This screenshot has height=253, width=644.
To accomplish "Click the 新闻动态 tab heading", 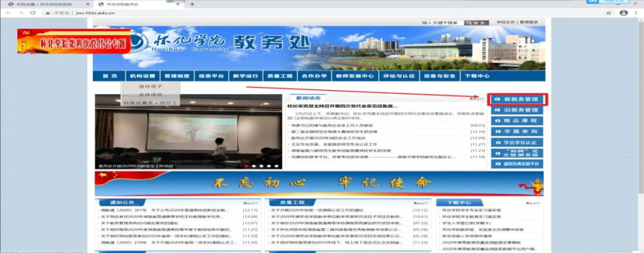I will 307,98.
